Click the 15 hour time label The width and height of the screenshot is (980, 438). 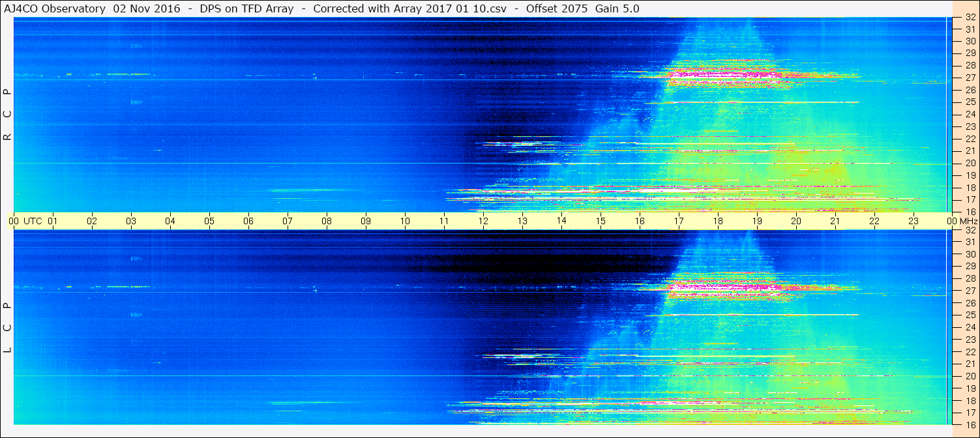click(601, 222)
